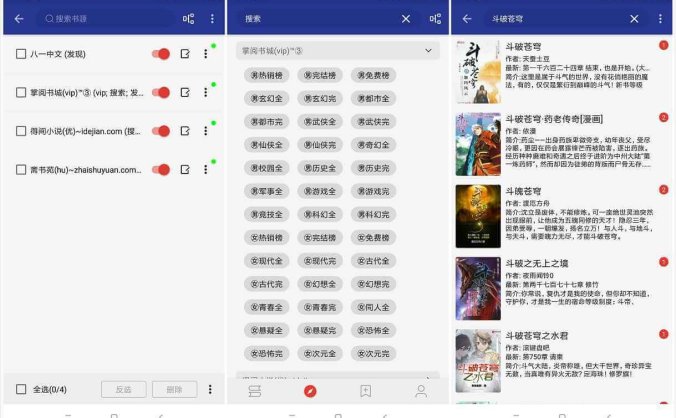Select the 女古代完 category chip
Screen dimensions: 676x418
tap(266, 284)
